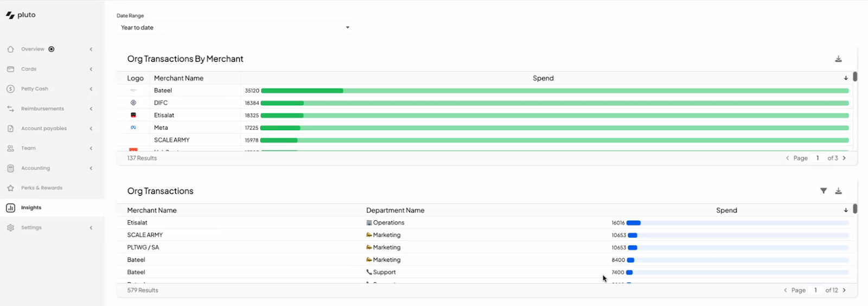This screenshot has height=306, width=868.
Task: Click the Perks & Rewards star icon
Action: (x=10, y=188)
